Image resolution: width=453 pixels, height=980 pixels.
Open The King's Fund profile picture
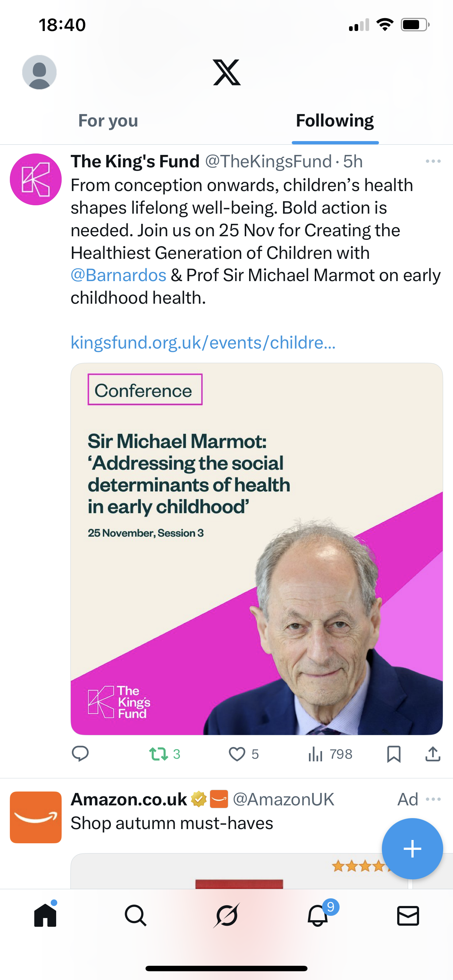pos(36,179)
